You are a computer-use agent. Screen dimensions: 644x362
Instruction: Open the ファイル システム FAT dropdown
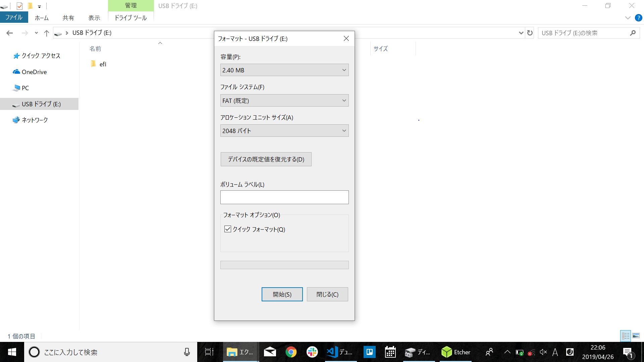(x=284, y=101)
